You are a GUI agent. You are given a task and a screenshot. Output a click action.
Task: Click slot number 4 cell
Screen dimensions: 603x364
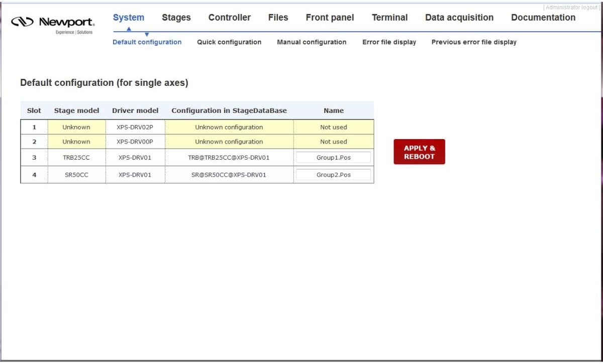(x=34, y=175)
